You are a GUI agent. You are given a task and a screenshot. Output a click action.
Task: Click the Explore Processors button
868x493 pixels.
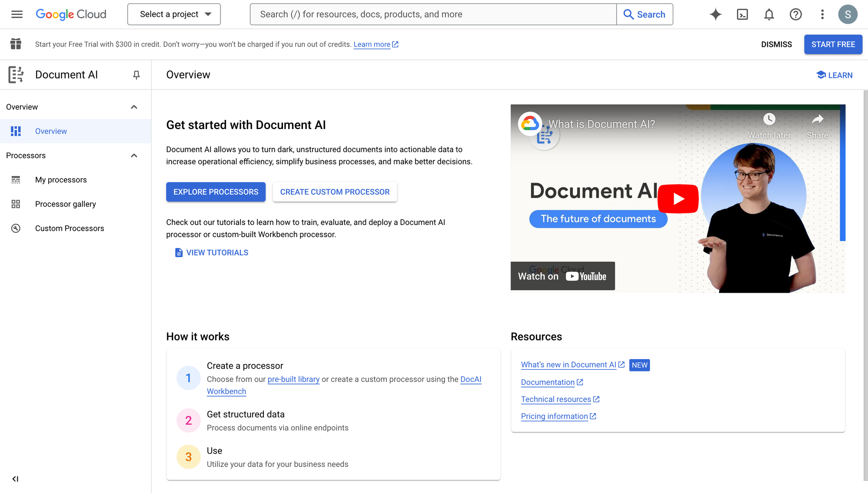coord(216,192)
